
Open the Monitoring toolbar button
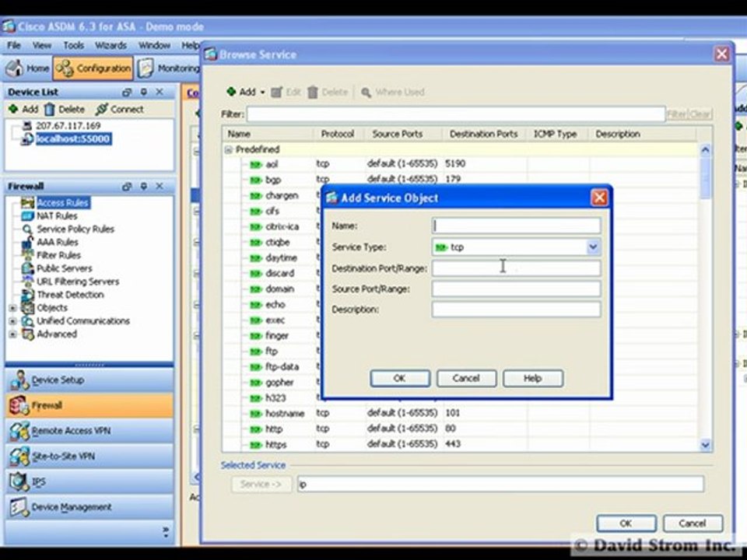point(168,68)
